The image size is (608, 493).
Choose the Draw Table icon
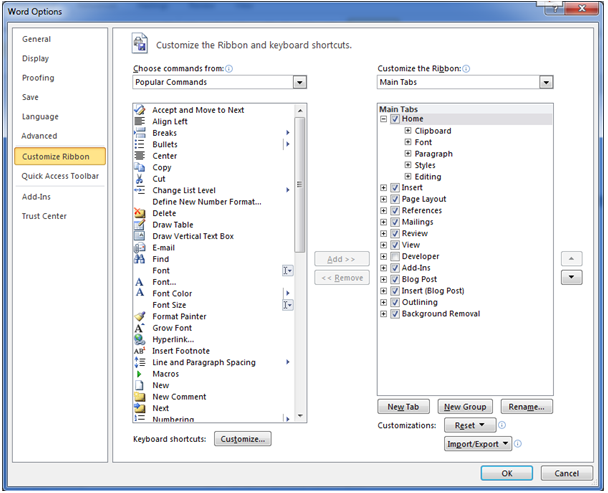pos(140,225)
